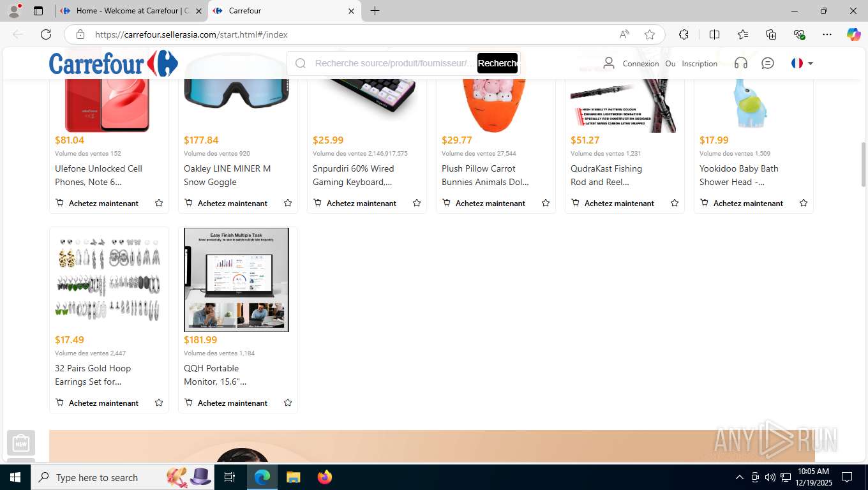Reload the page with the refresh button
The height and width of the screenshot is (490, 868).
pyautogui.click(x=46, y=34)
